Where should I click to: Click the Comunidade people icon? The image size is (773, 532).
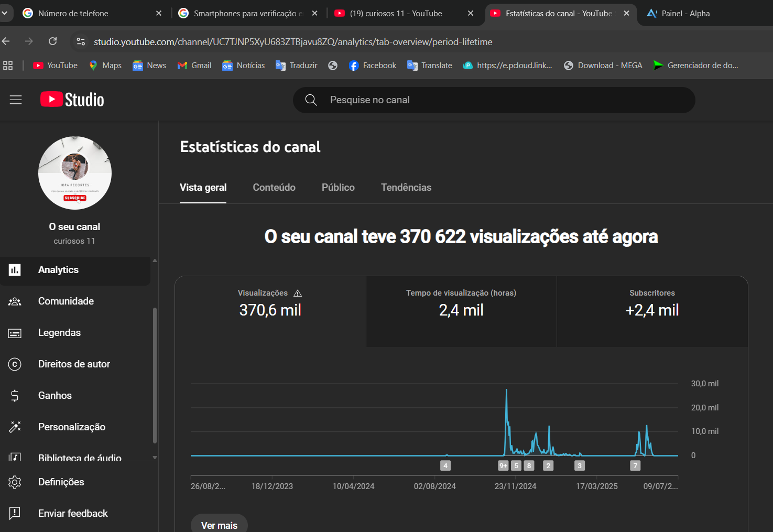point(15,301)
